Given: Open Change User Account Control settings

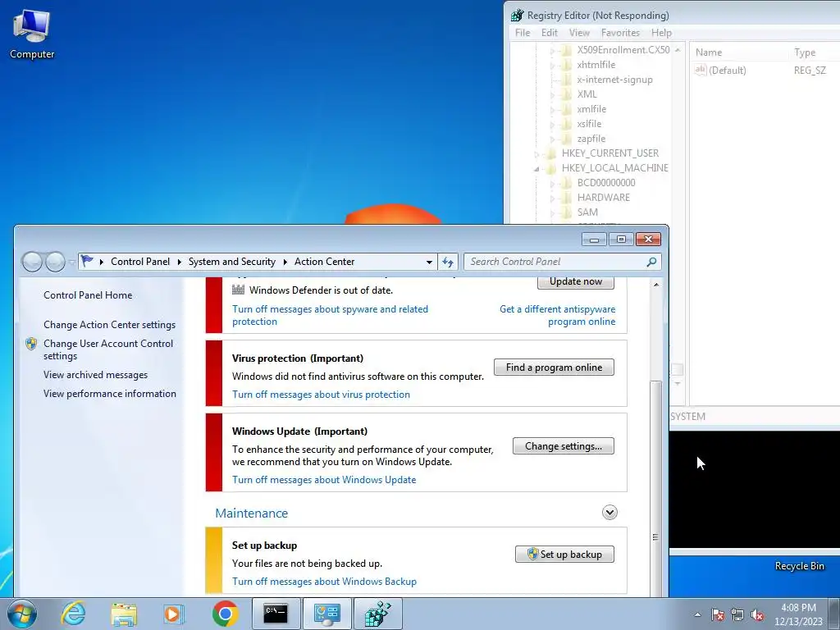Looking at the screenshot, I should [x=108, y=349].
